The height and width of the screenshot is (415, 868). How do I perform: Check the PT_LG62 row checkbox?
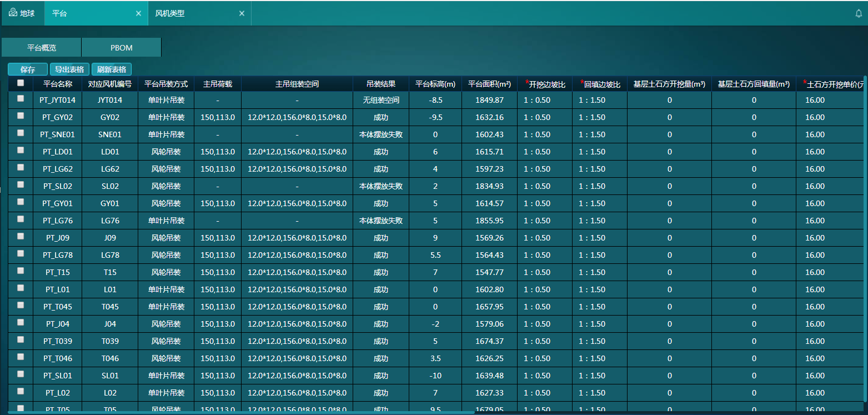(x=21, y=167)
